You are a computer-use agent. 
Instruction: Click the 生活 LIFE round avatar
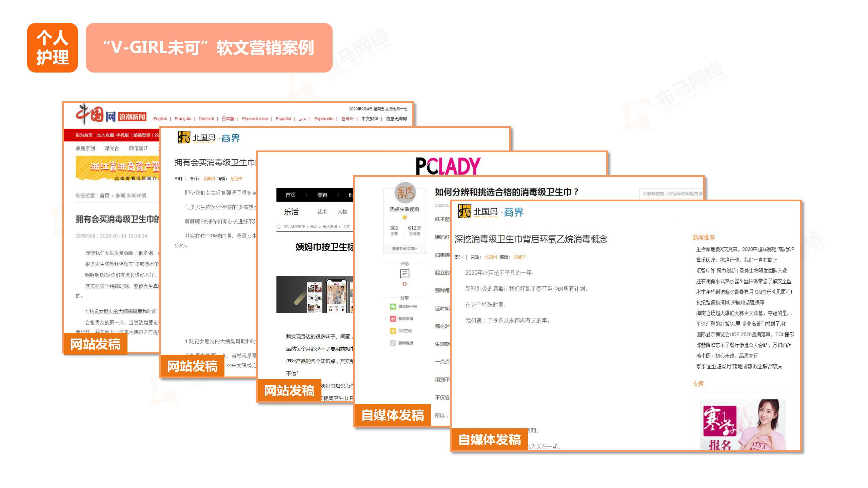[405, 192]
